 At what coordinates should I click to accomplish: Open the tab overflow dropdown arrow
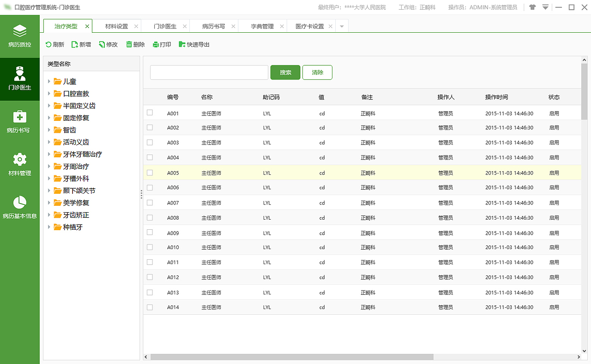click(342, 26)
